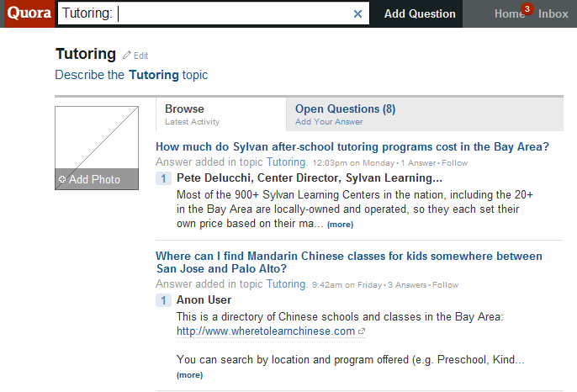Viewport: 577px width, 392px height.
Task: Follow the Mandarin Chinese classes question
Action: [445, 285]
